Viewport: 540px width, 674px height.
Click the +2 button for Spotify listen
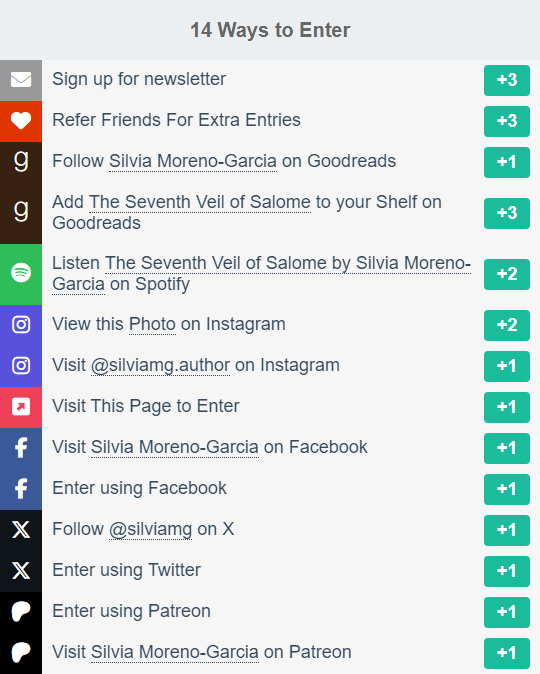506,274
